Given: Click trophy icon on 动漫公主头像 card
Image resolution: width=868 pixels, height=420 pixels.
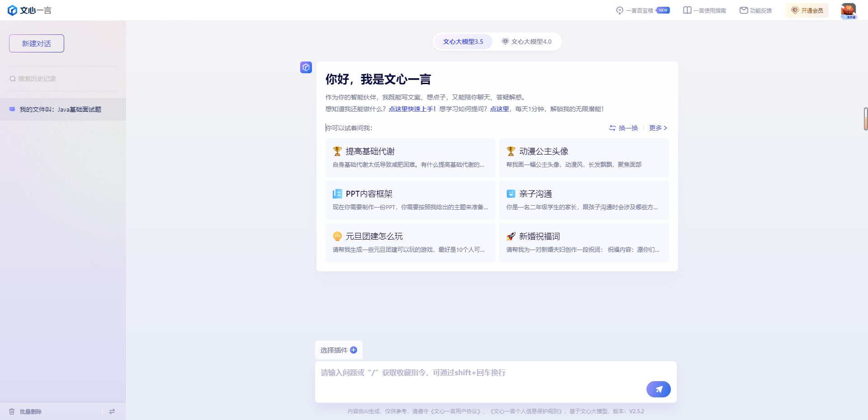Looking at the screenshot, I should [511, 151].
